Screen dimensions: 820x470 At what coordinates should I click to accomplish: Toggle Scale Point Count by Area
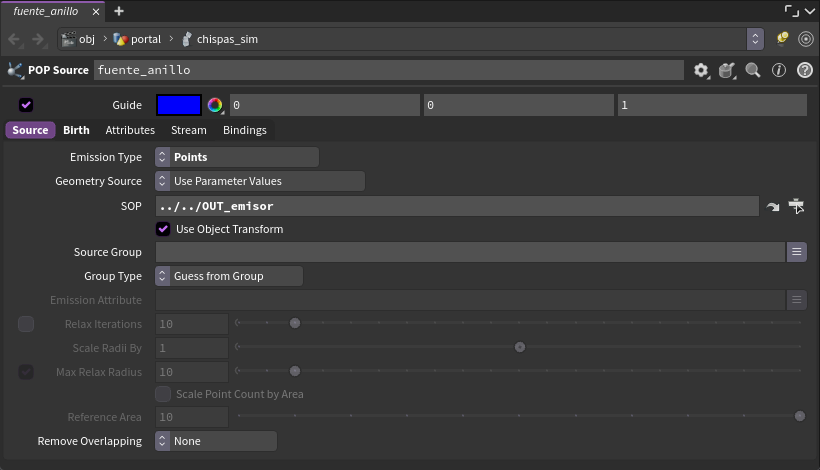[163, 394]
